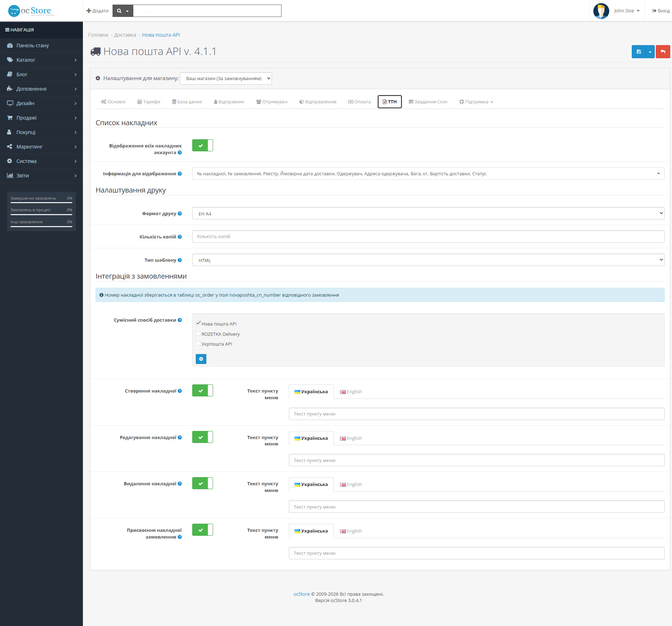Click the top search input field
Image resolution: width=672 pixels, height=626 pixels.
[x=207, y=11]
